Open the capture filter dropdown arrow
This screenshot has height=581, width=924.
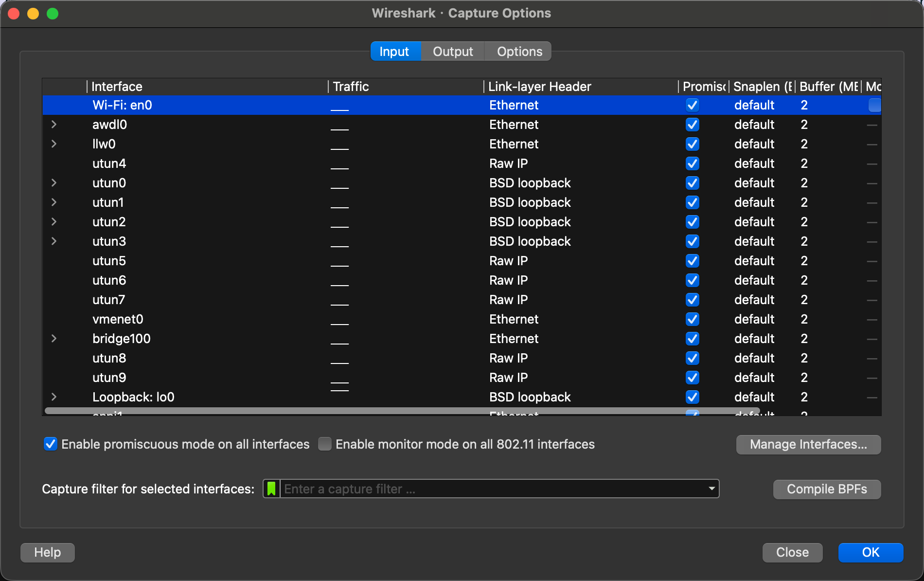point(711,489)
